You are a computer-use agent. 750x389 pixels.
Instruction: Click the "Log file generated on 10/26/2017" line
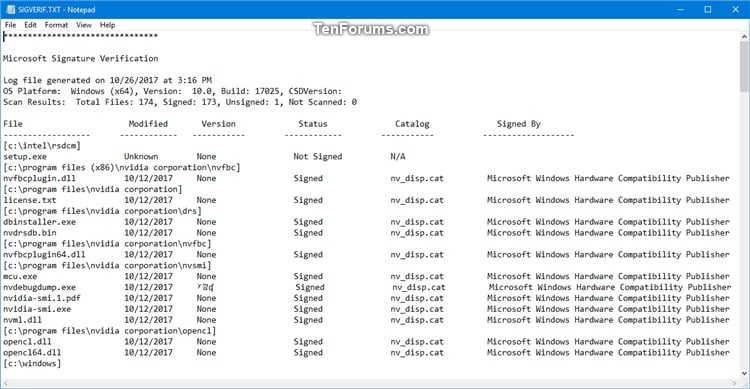[x=107, y=80]
